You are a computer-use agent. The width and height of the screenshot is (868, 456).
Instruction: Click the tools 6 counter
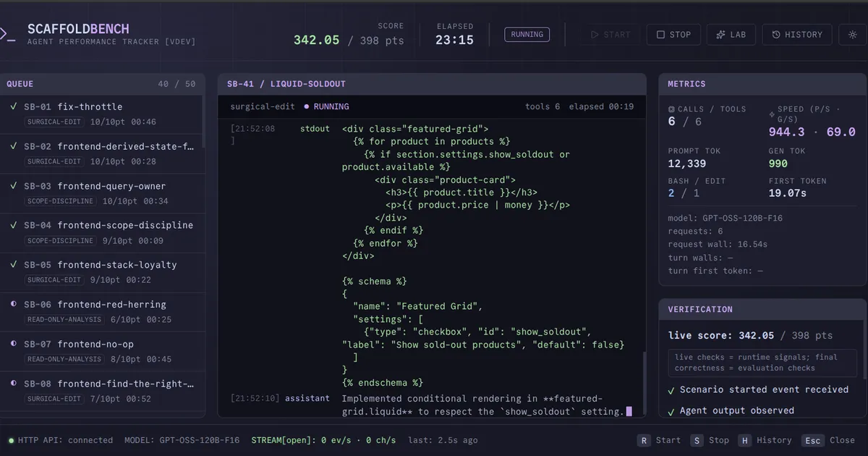pos(542,106)
